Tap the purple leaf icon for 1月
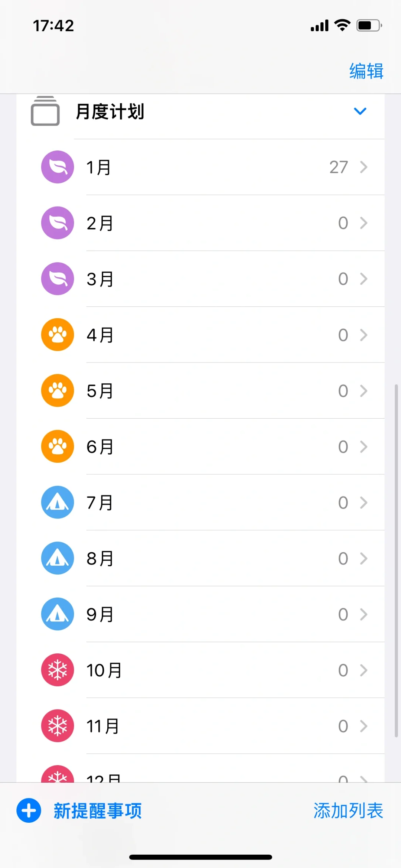 tap(58, 167)
